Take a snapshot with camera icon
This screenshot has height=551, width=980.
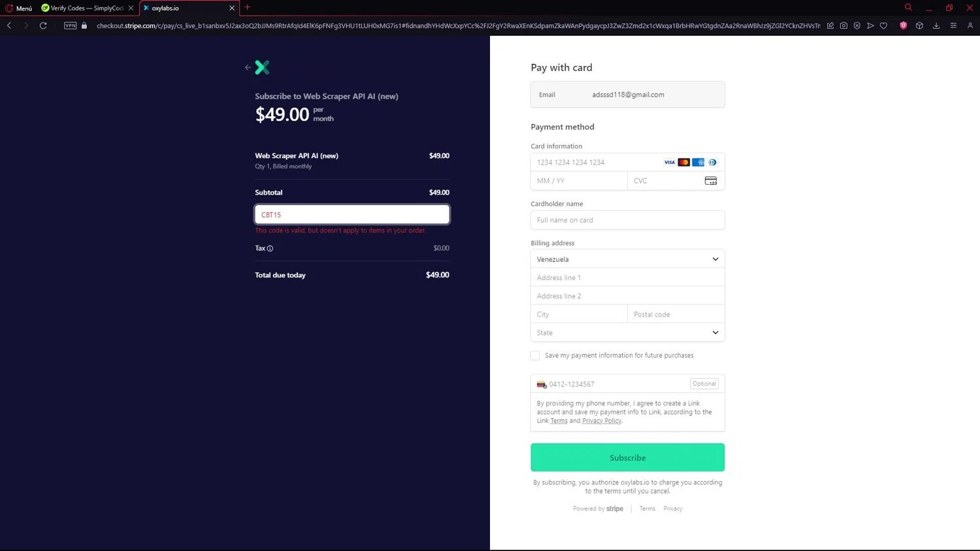(x=843, y=25)
